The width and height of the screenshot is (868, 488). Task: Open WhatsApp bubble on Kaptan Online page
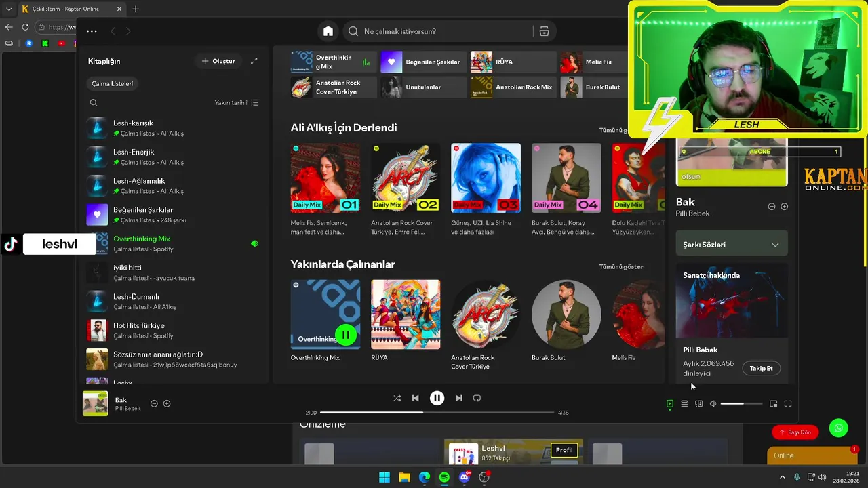click(839, 428)
